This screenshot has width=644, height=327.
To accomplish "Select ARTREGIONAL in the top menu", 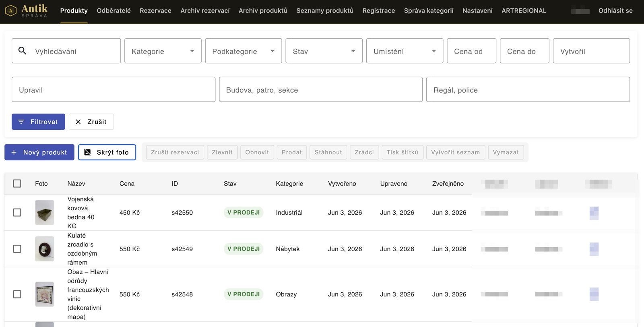I will [524, 11].
